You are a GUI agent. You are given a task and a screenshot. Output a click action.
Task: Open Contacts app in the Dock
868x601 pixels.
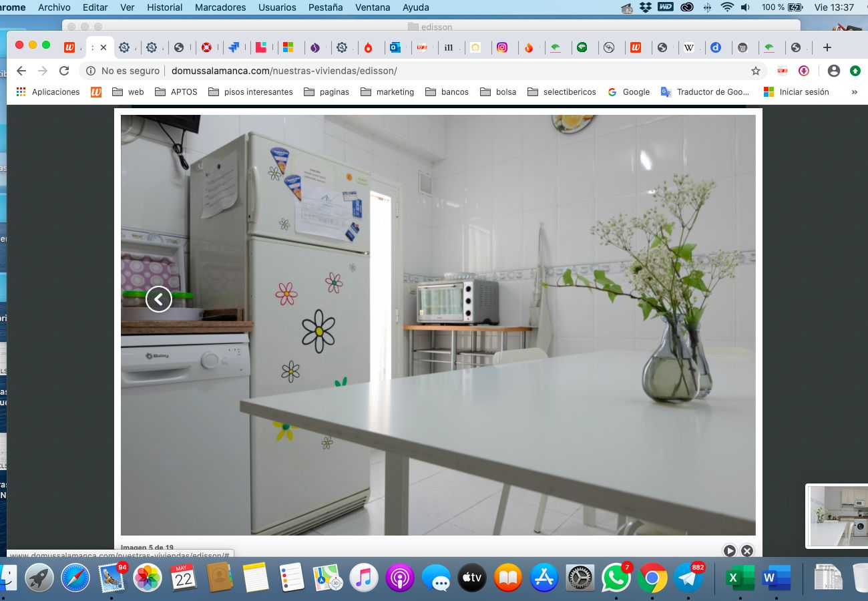(220, 577)
